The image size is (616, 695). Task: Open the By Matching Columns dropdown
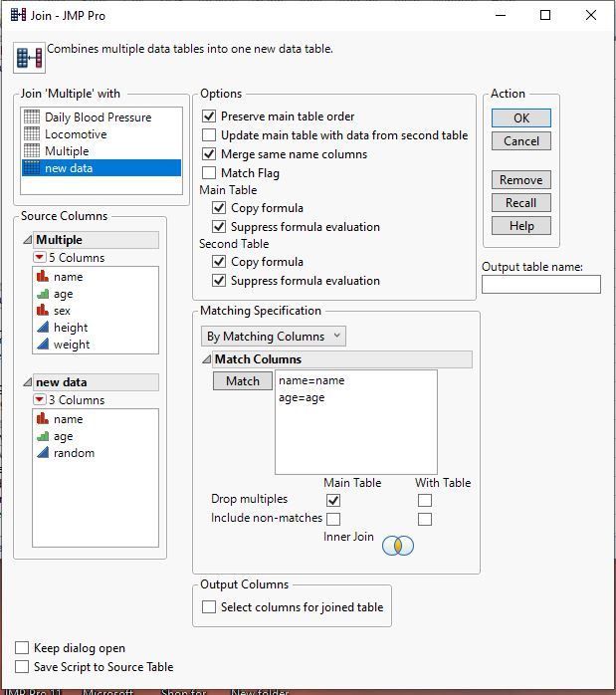point(274,336)
